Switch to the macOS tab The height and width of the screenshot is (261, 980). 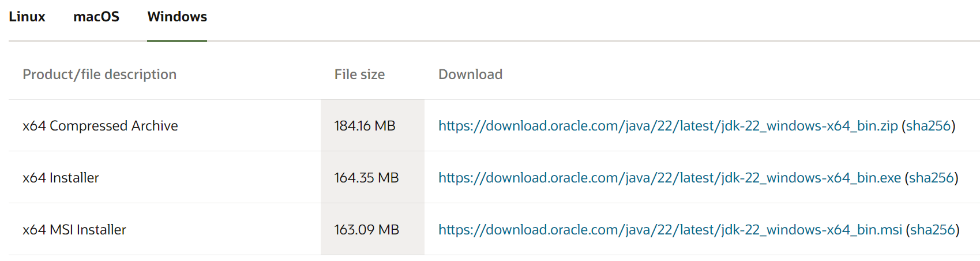click(96, 17)
